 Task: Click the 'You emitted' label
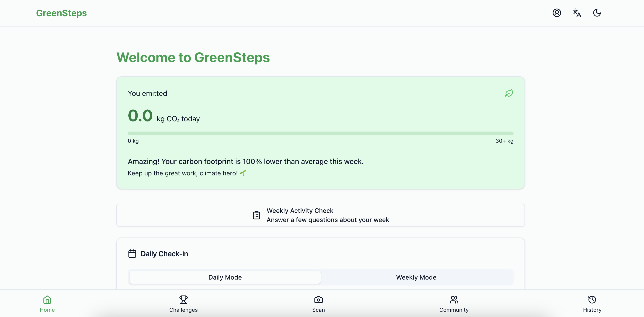tap(148, 93)
